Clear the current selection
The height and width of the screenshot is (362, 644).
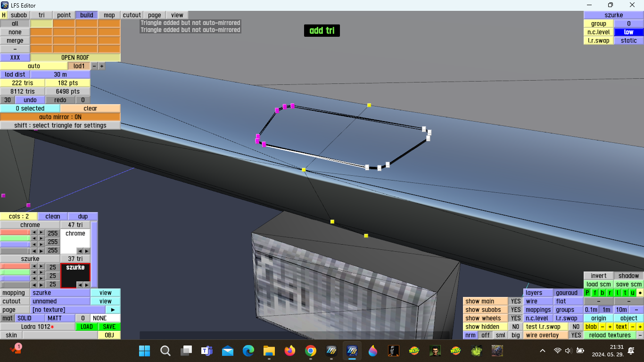pos(91,108)
